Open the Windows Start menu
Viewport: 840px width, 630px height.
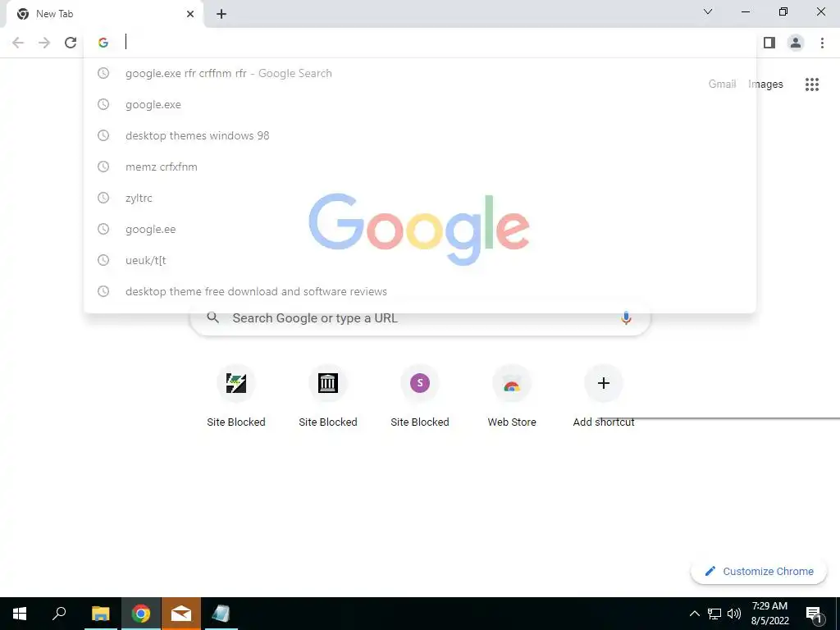(x=20, y=614)
